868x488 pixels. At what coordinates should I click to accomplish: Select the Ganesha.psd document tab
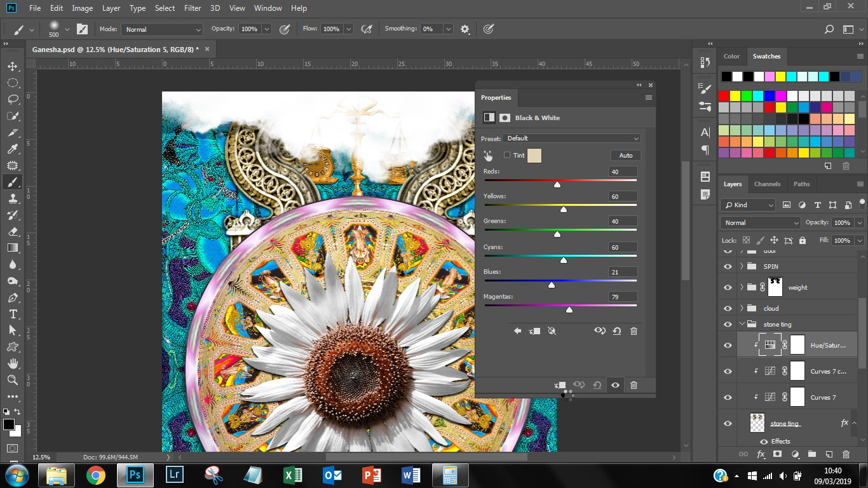click(x=116, y=49)
